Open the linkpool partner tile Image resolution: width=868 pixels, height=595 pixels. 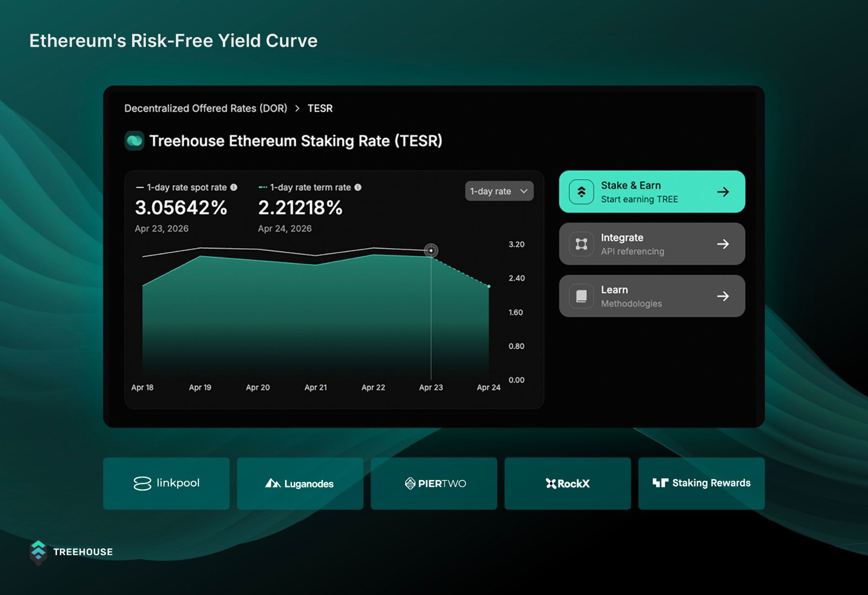[166, 483]
